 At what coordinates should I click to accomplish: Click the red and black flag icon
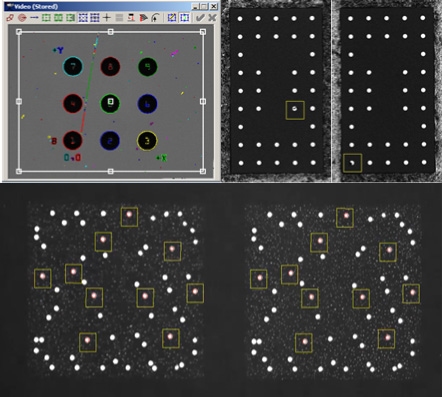[x=143, y=18]
